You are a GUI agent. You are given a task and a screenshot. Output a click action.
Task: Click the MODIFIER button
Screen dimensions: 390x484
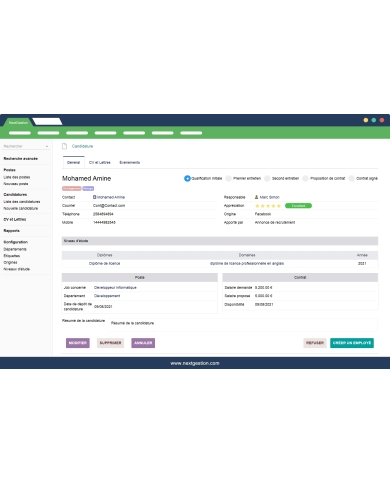pyautogui.click(x=78, y=343)
